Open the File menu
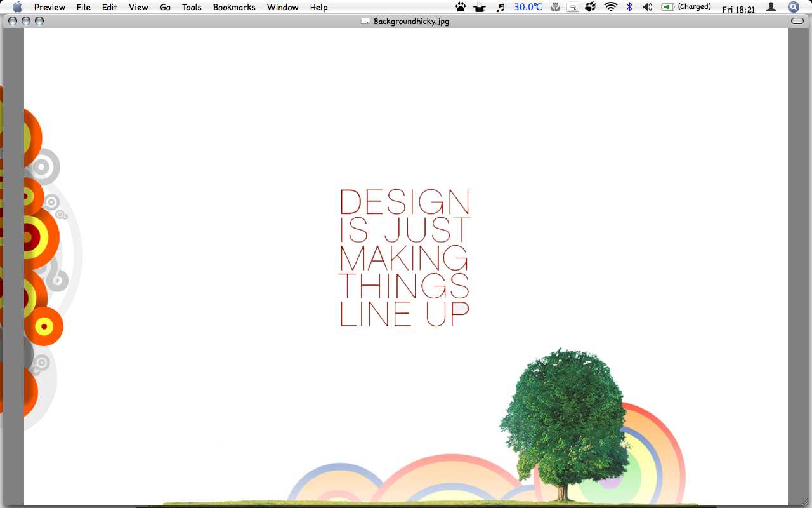 click(x=83, y=7)
